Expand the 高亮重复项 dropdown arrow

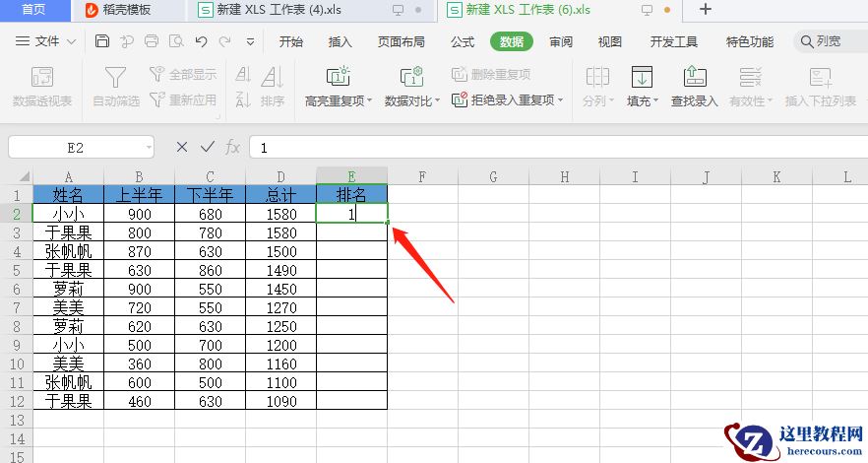(369, 100)
